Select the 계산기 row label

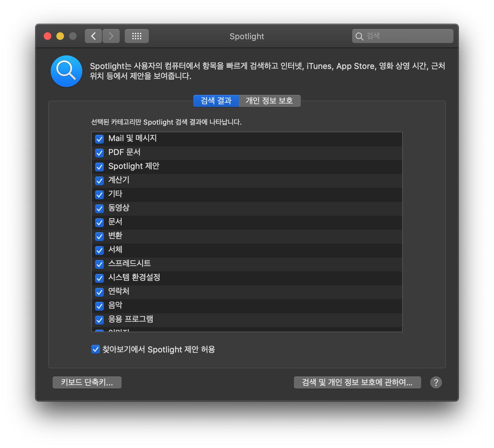(x=119, y=180)
